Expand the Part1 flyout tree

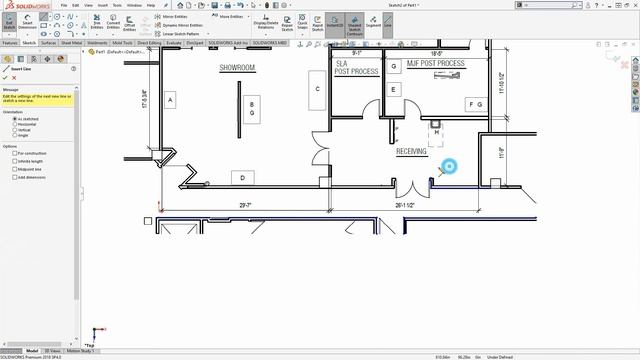[84, 52]
